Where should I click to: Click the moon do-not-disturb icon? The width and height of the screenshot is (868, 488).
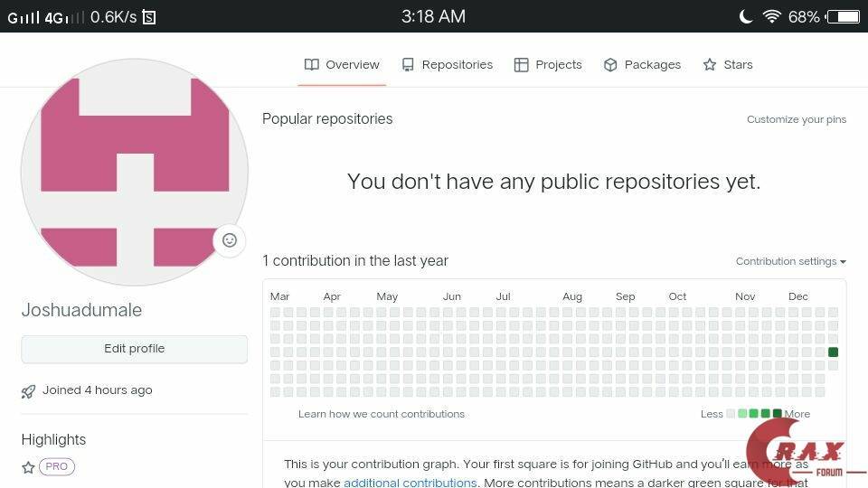pos(746,16)
